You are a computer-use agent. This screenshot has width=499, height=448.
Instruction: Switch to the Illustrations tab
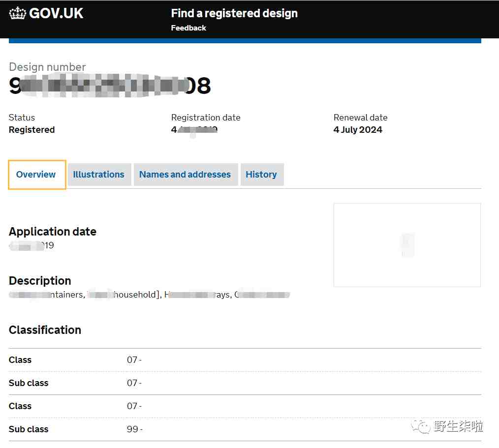pyautogui.click(x=99, y=175)
